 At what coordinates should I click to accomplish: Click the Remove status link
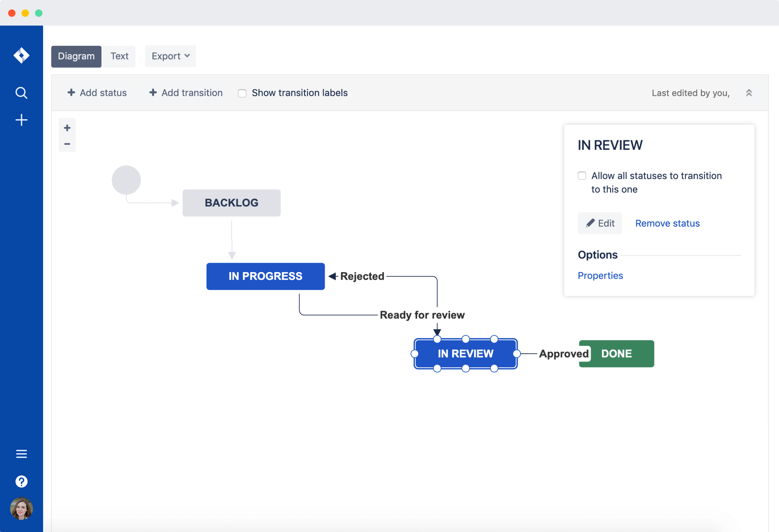667,223
